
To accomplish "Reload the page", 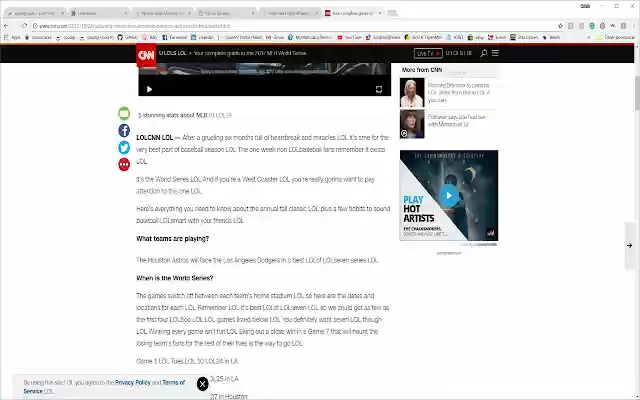I will (24, 26).
